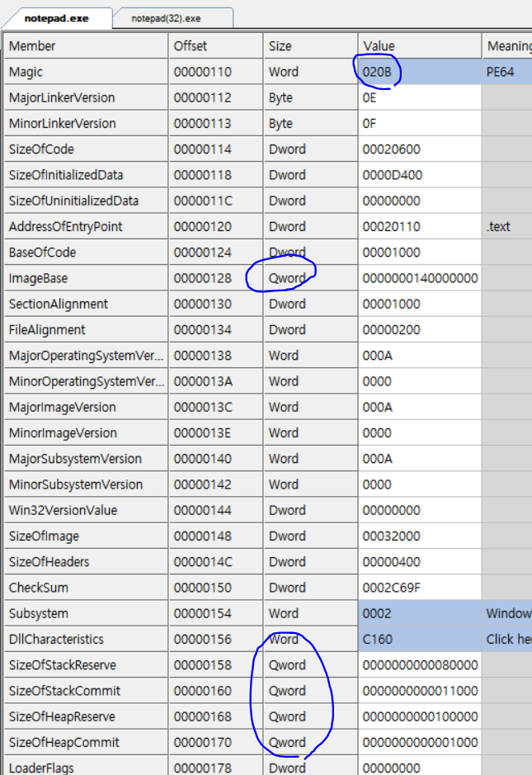Select the MinorSubsystemVersion member cell
The width and height of the screenshot is (532, 775).
[x=86, y=484]
